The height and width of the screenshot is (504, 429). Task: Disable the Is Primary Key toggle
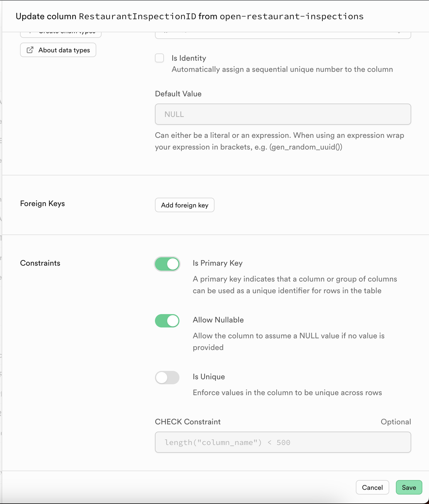[167, 264]
